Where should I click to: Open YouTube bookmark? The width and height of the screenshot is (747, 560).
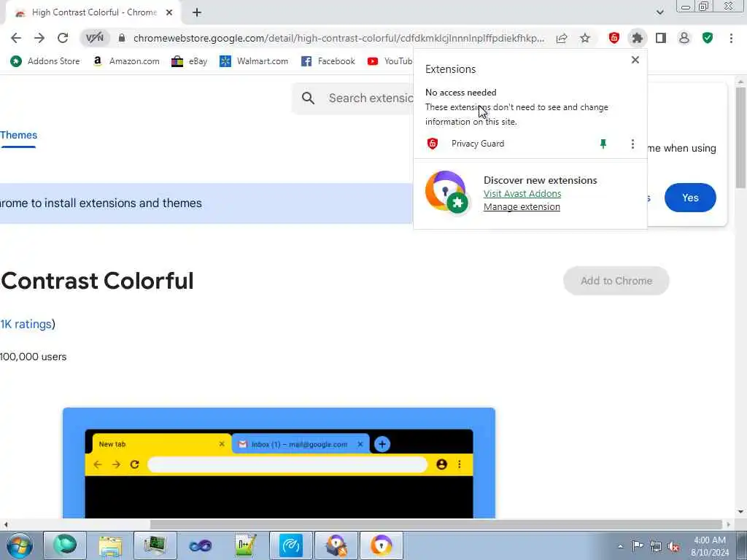tap(390, 61)
